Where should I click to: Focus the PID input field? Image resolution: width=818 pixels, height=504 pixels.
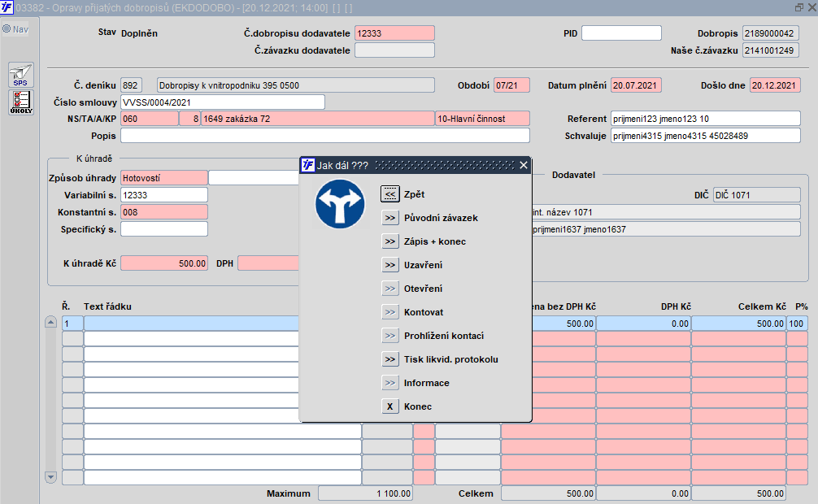[x=621, y=33]
